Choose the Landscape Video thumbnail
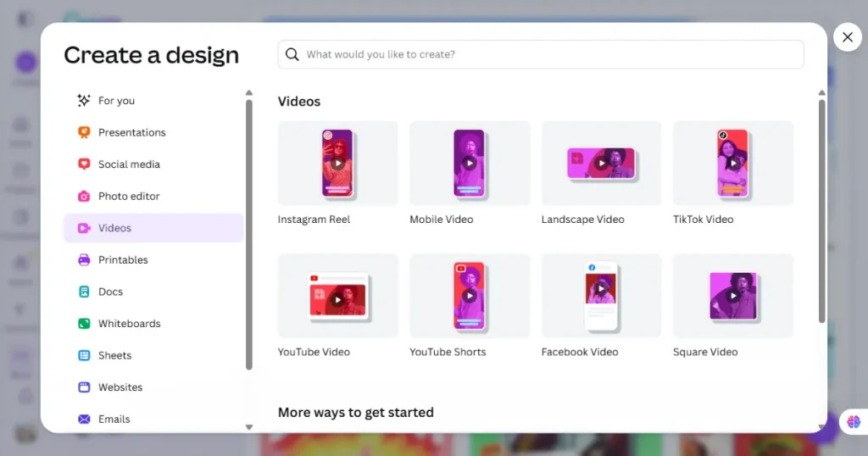 (x=601, y=164)
